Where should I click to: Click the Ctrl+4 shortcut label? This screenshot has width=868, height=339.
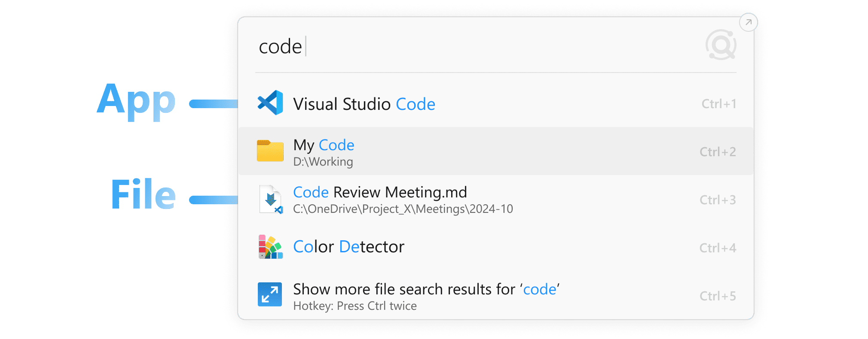pos(718,248)
